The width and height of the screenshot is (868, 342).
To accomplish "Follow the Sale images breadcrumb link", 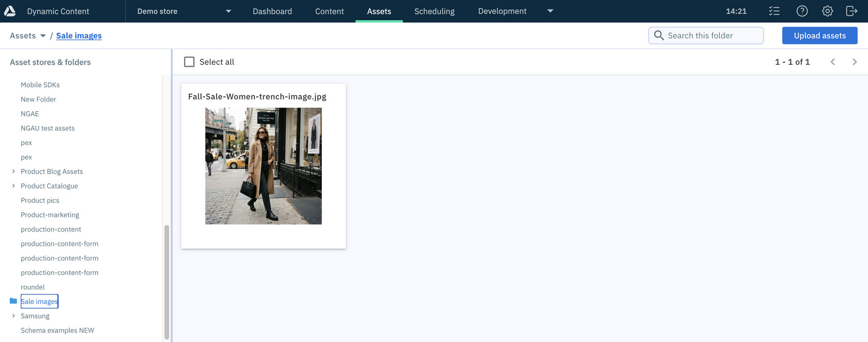I will [79, 36].
